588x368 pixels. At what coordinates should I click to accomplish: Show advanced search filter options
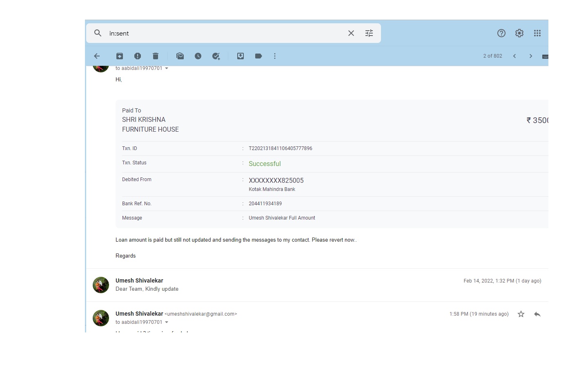tap(369, 33)
